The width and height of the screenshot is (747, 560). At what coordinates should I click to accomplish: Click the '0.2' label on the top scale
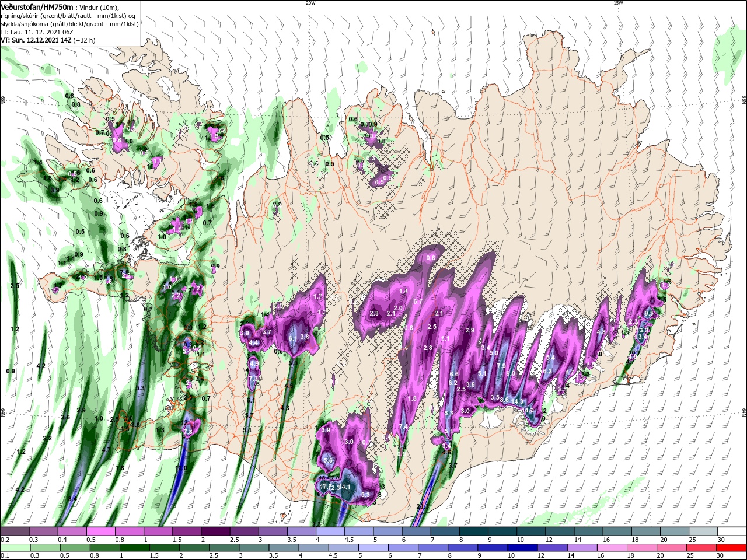tap(5, 540)
